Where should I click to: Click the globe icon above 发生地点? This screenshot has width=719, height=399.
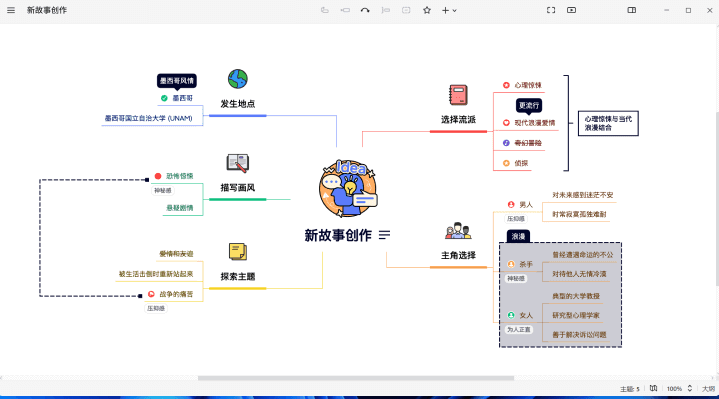[238, 79]
